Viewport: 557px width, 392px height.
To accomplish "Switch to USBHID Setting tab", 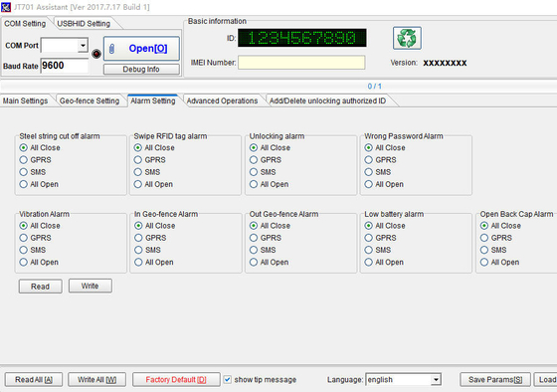I will click(x=84, y=24).
